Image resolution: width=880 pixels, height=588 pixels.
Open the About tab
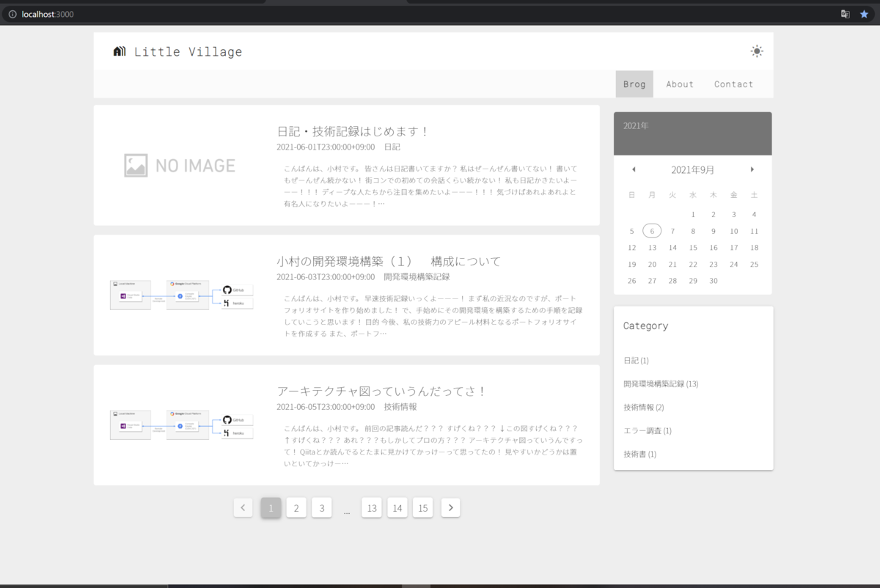pyautogui.click(x=679, y=84)
